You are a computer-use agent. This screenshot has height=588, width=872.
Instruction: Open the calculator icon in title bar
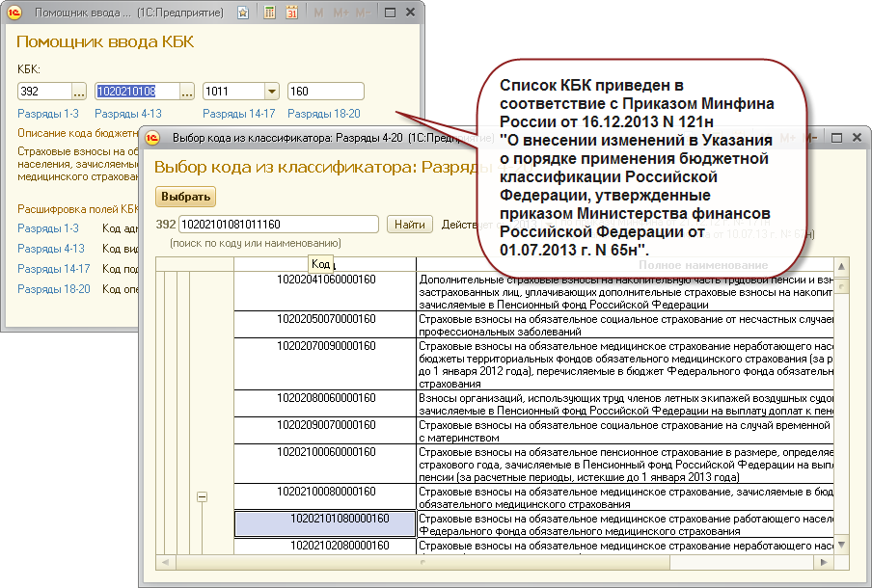[x=267, y=13]
